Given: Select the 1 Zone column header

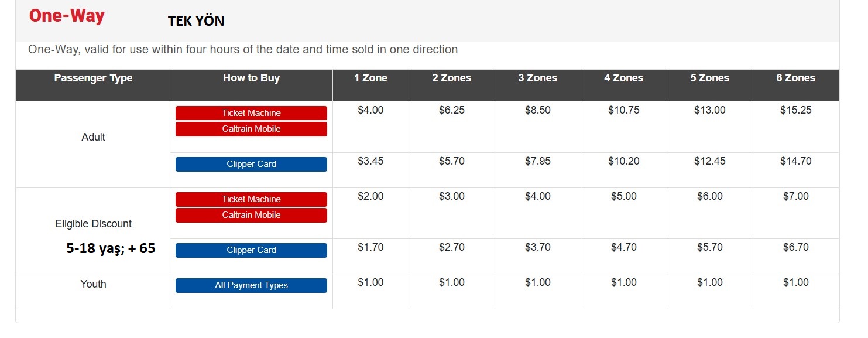Looking at the screenshot, I should 370,78.
